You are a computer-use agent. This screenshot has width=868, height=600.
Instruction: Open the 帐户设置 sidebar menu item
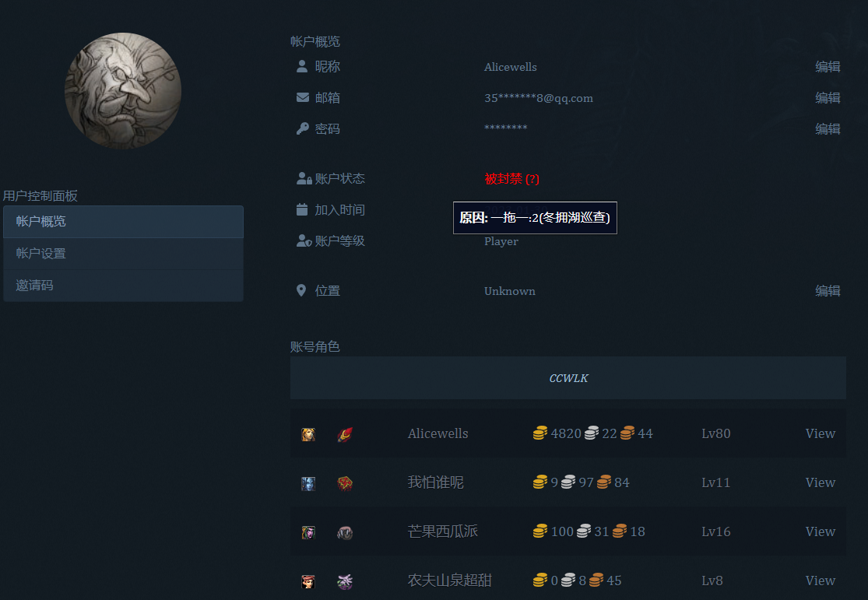click(x=123, y=254)
